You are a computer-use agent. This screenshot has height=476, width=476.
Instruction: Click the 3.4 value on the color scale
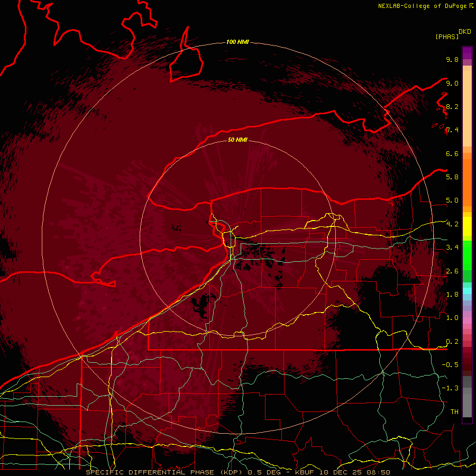coord(452,248)
